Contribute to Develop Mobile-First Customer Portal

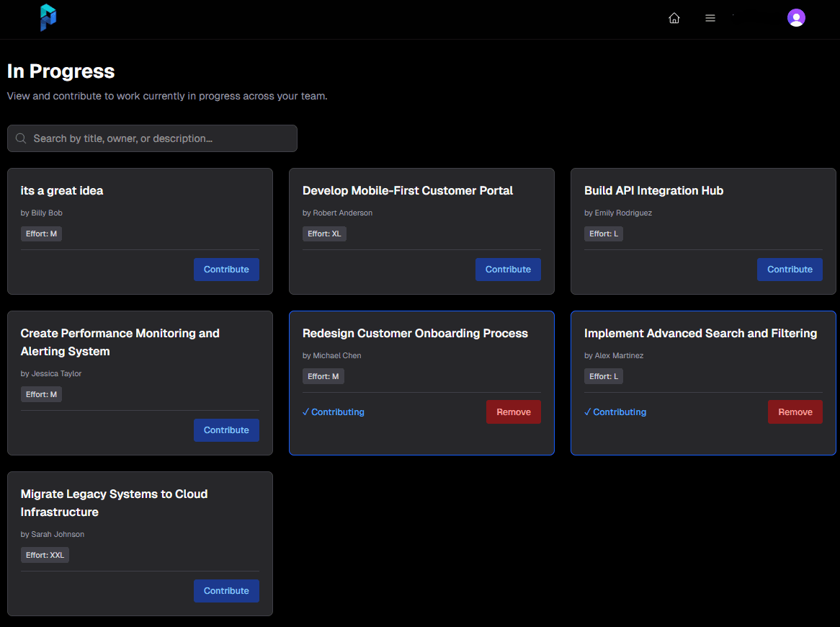click(508, 270)
